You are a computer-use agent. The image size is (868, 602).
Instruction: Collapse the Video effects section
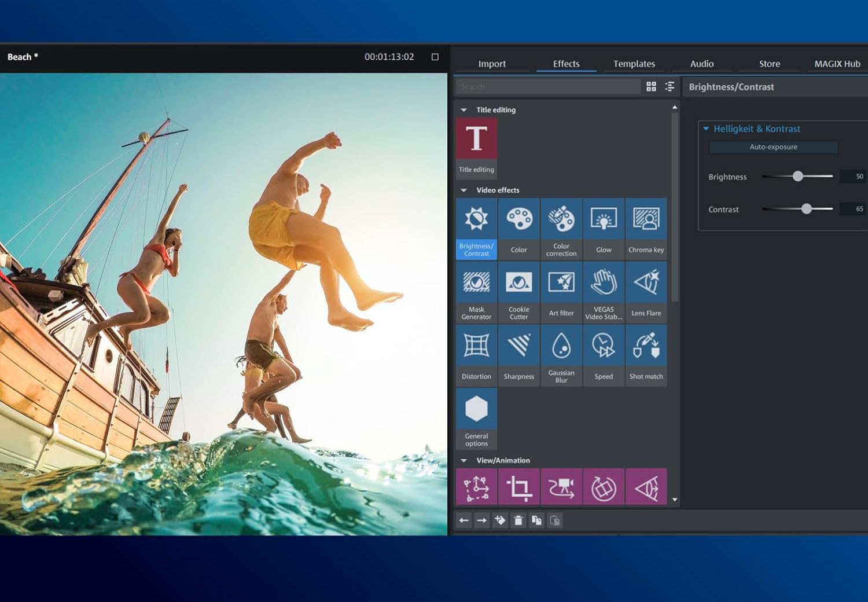[x=464, y=190]
